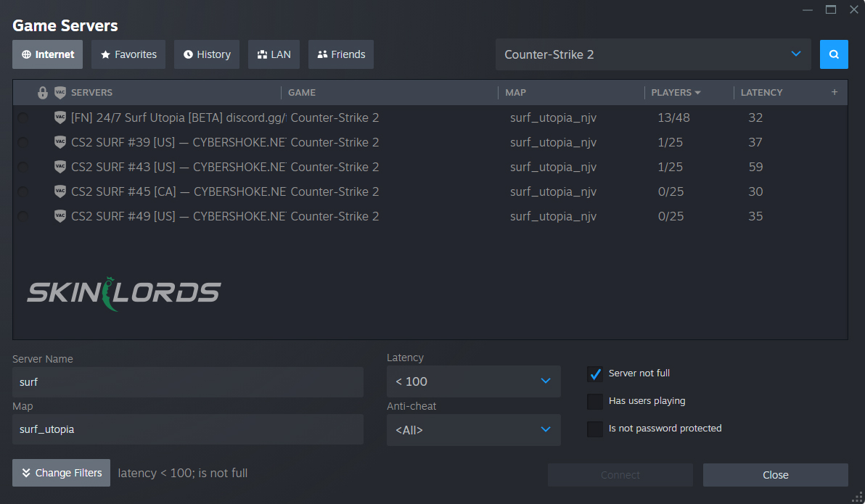
Task: Click the Connect button
Action: click(620, 475)
